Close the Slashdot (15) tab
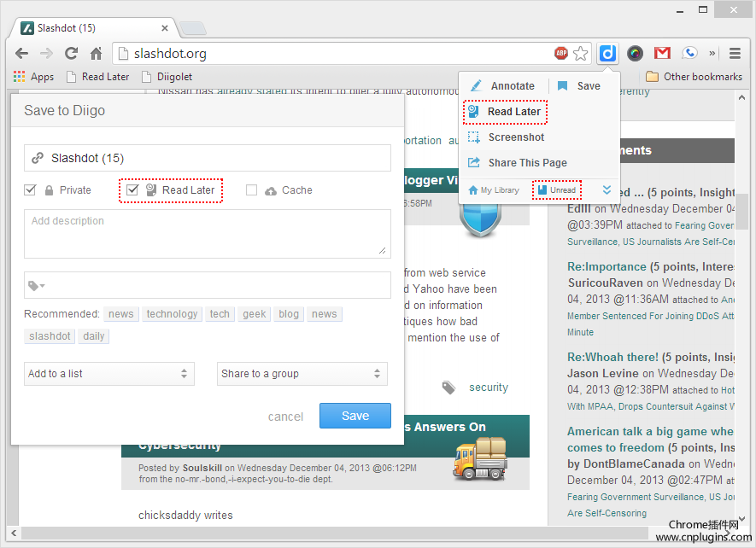The image size is (756, 548). [164, 28]
